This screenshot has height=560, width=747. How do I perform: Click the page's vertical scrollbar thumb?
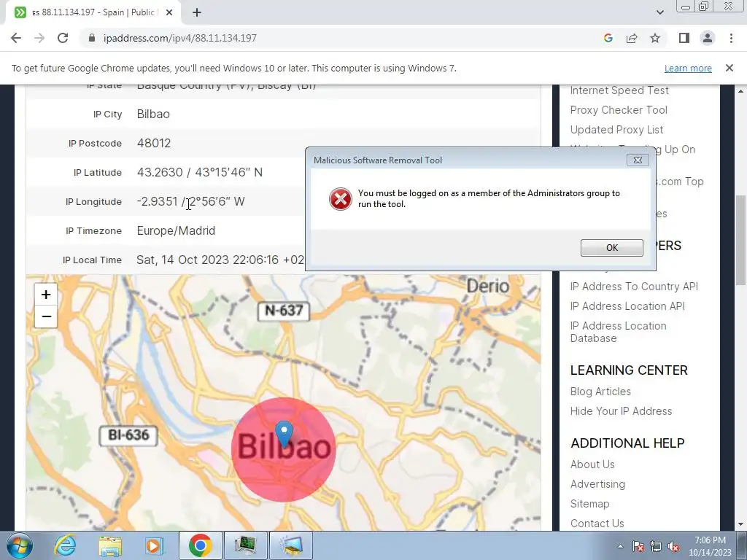click(740, 241)
